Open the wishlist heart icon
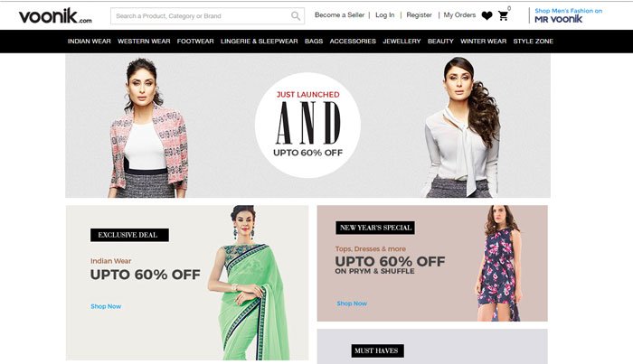 tap(487, 15)
